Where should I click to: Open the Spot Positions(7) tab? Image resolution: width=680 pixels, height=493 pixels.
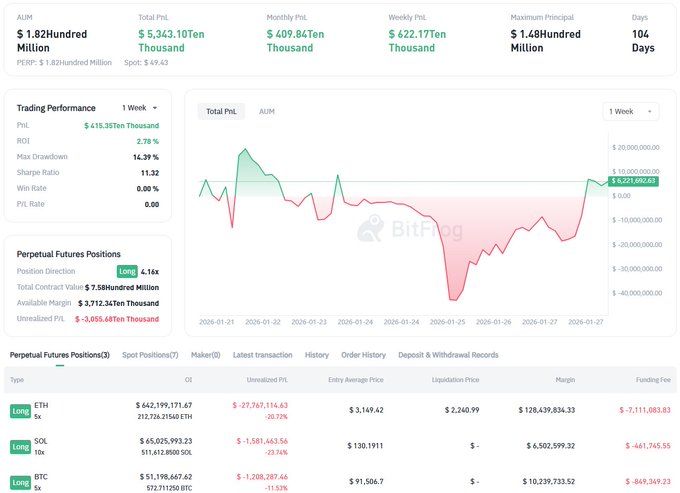150,355
